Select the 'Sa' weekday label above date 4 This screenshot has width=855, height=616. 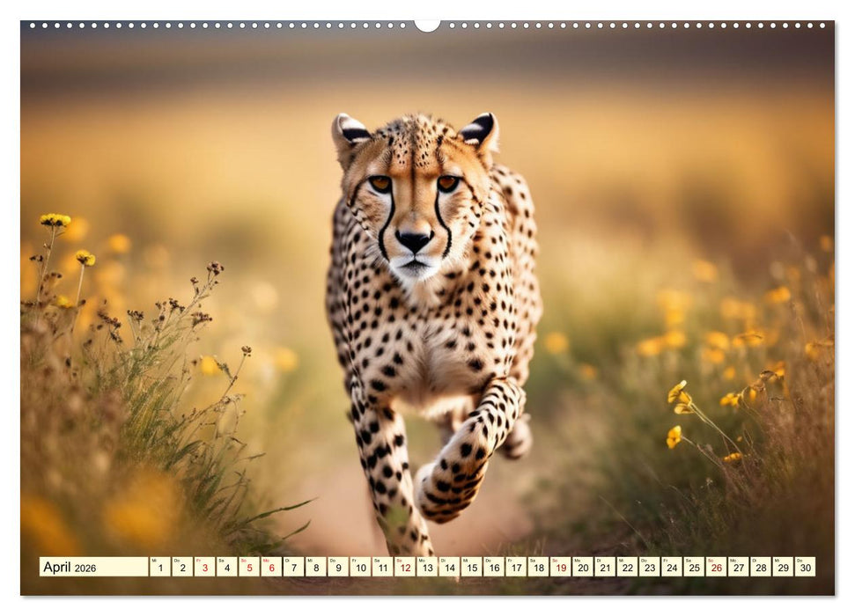tap(222, 560)
